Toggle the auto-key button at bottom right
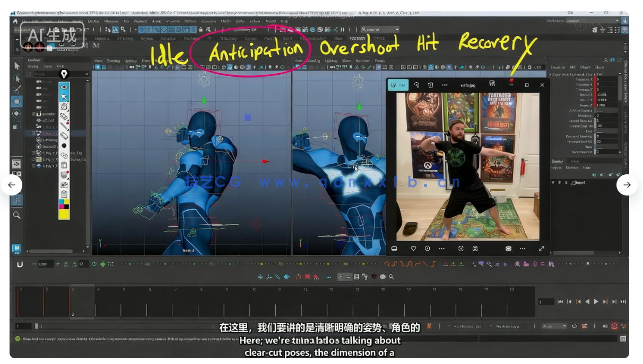 pyautogui.click(x=614, y=326)
